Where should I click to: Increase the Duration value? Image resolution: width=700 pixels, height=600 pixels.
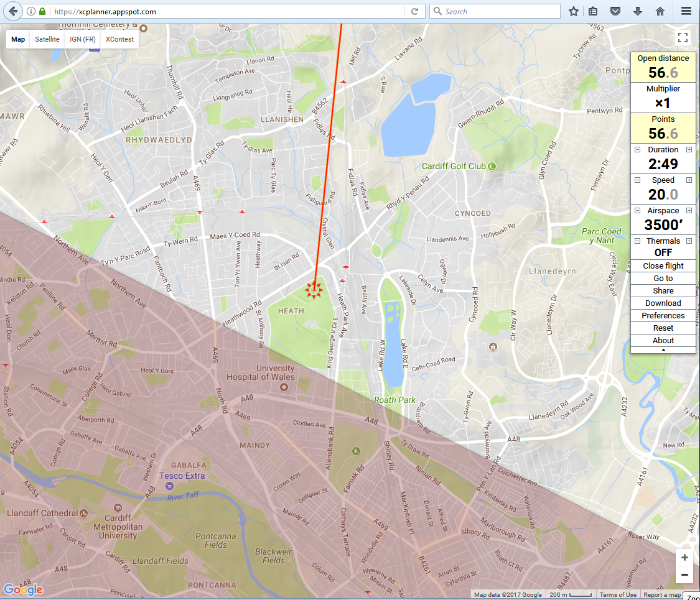(x=689, y=150)
